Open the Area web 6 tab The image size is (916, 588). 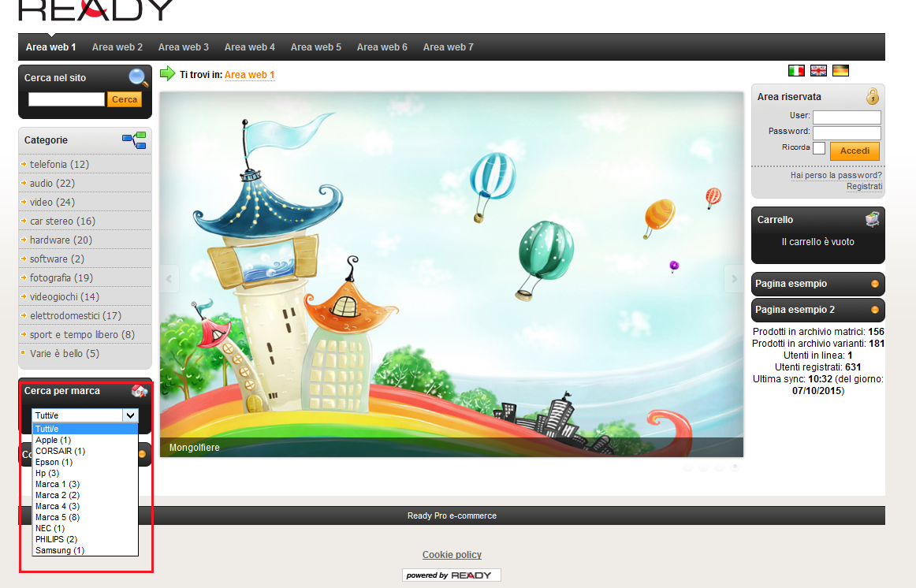click(382, 47)
